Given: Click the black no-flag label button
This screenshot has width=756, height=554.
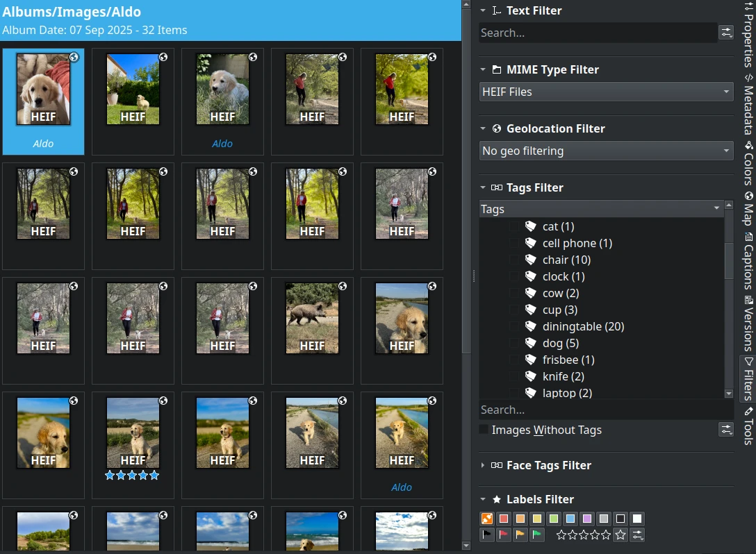Looking at the screenshot, I should coord(486,535).
